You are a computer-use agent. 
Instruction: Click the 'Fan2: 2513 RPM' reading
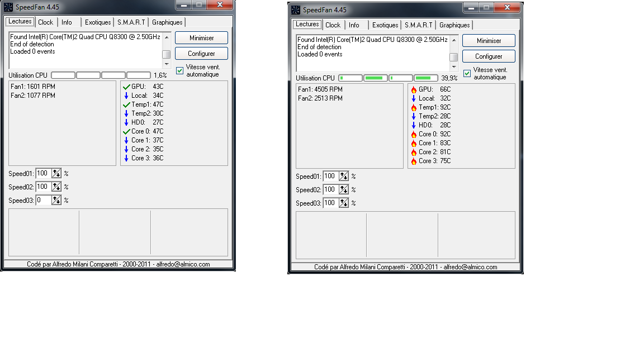tap(320, 98)
